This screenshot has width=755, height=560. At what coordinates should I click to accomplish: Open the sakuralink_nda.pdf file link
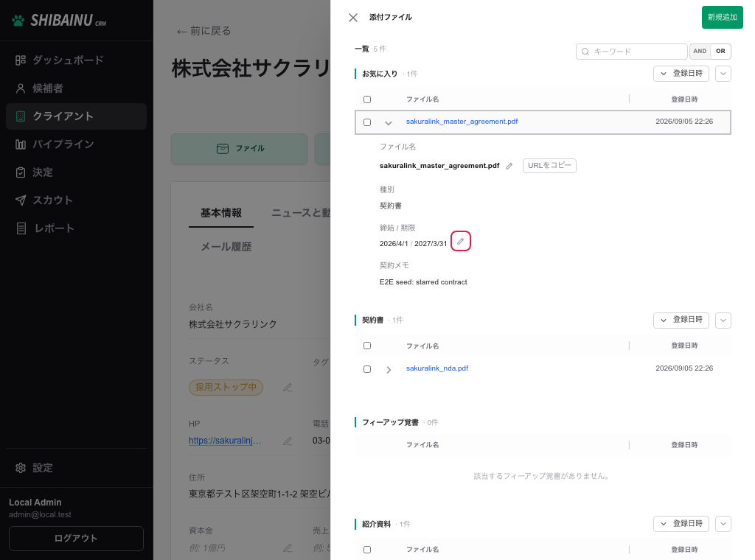point(436,368)
